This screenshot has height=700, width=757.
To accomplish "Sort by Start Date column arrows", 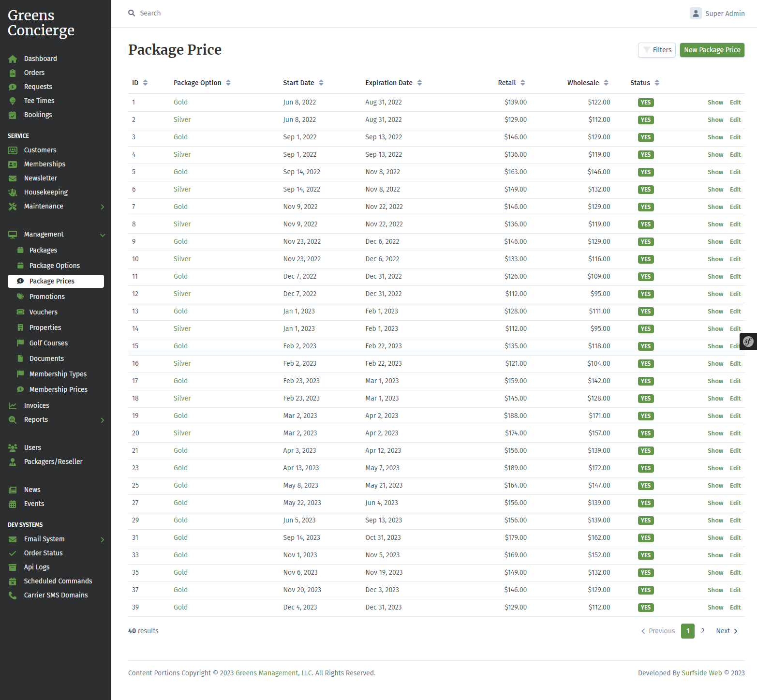I will [321, 83].
